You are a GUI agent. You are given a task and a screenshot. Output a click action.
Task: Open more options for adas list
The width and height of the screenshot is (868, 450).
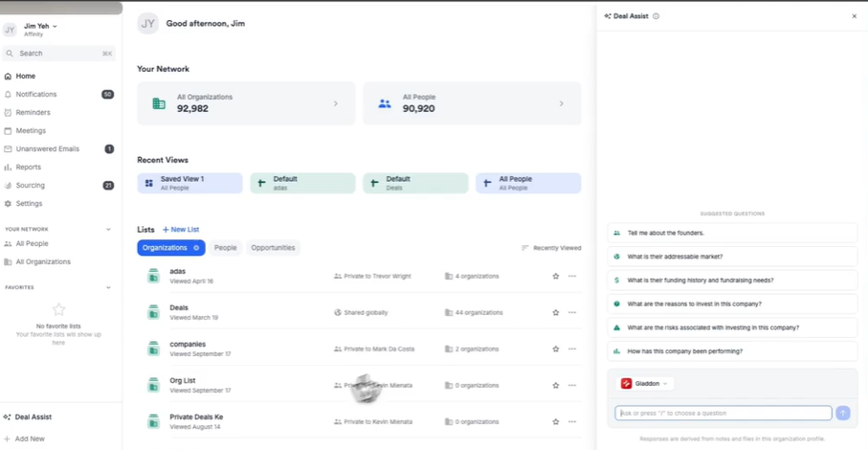click(x=572, y=276)
